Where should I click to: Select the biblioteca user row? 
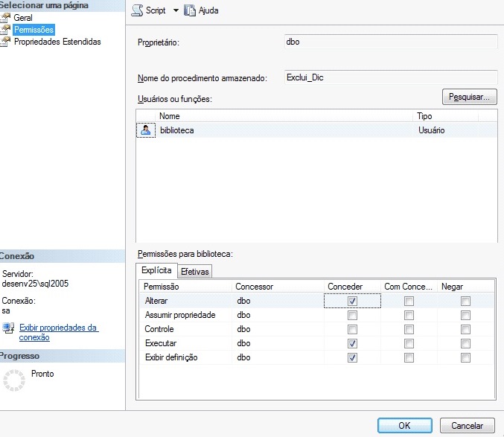[x=316, y=130]
